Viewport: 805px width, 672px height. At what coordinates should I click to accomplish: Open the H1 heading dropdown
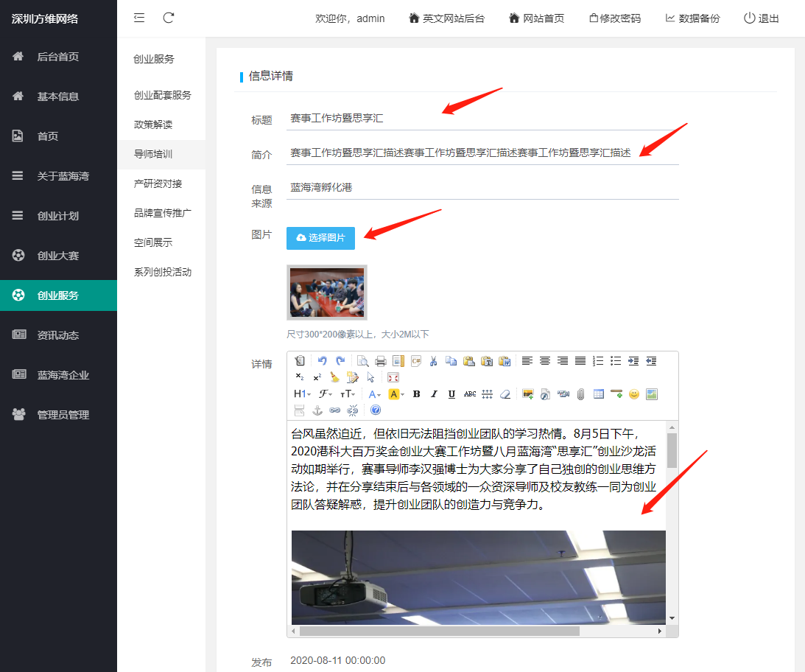[302, 394]
